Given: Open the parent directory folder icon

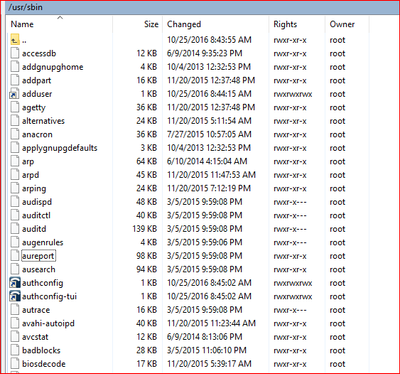Looking at the screenshot, I should (15, 40).
